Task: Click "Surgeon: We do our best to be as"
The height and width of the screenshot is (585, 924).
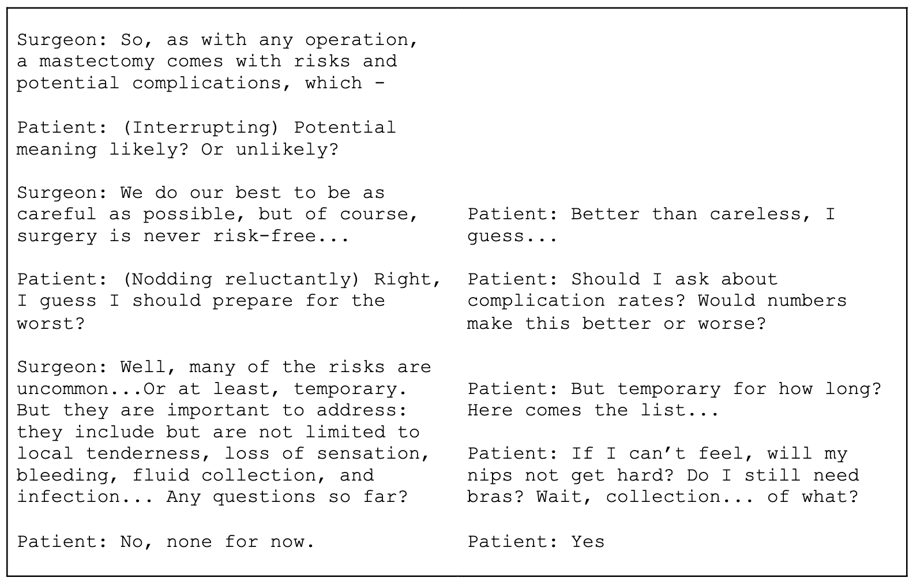Action: [201, 193]
